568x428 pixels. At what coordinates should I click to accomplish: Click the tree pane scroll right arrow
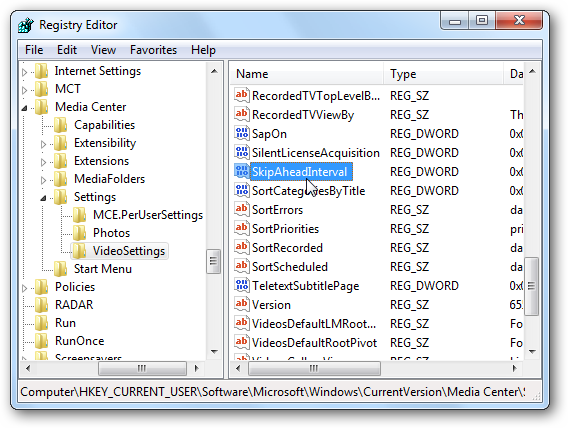(196, 369)
